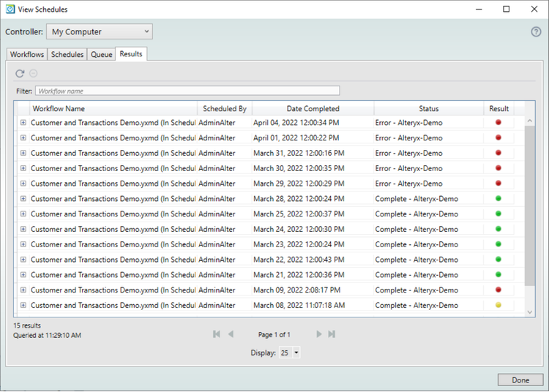This screenshot has height=392, width=549.
Task: Switch to the Schedules tab
Action: coord(67,55)
